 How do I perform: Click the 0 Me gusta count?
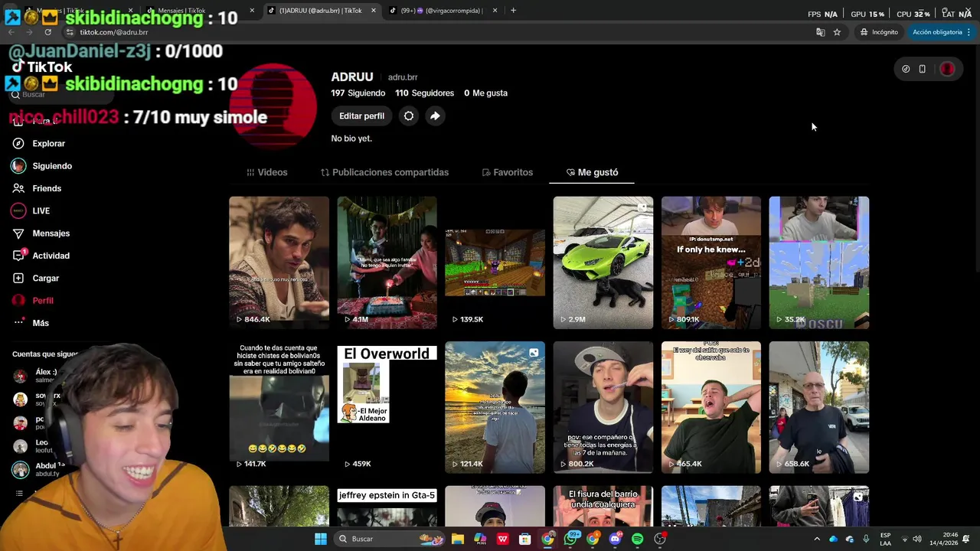485,93
